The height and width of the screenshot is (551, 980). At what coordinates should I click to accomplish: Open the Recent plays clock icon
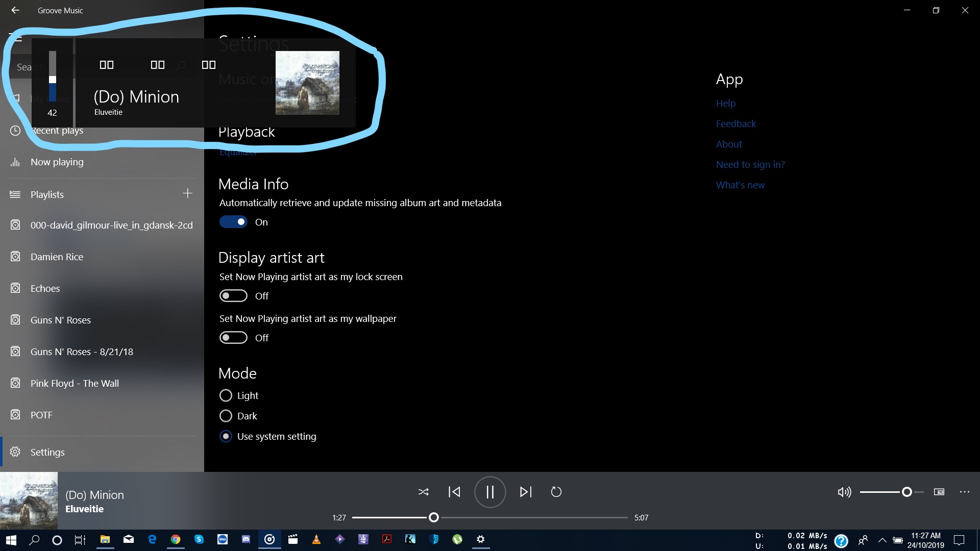[x=15, y=131]
